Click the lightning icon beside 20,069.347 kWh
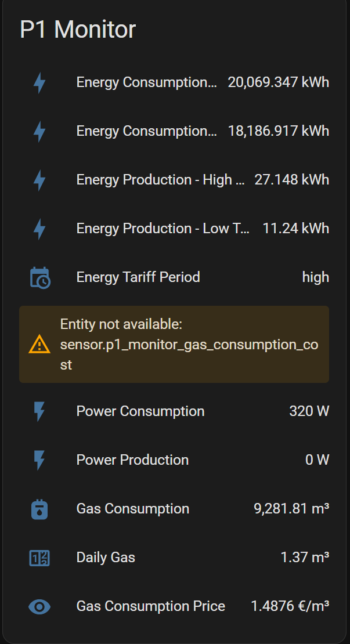The image size is (350, 644). coord(39,83)
